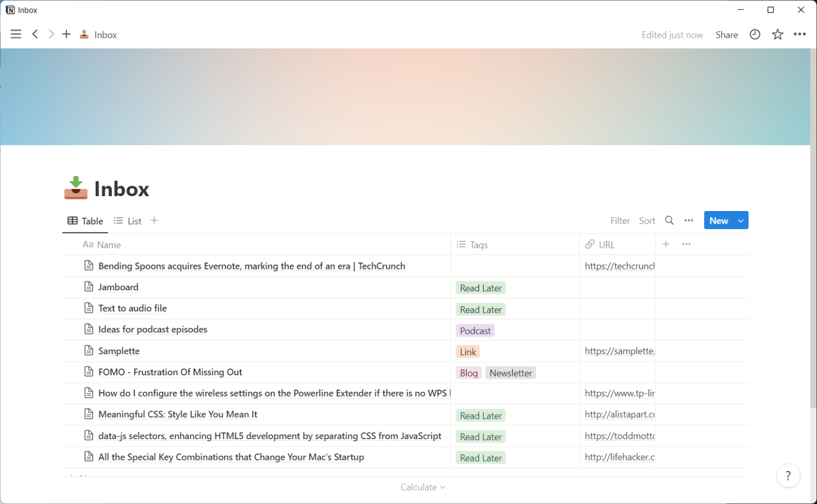Screen dimensions: 817x504
Task: Click the page icon beside Ideas for podcast episodes
Action: (x=89, y=329)
